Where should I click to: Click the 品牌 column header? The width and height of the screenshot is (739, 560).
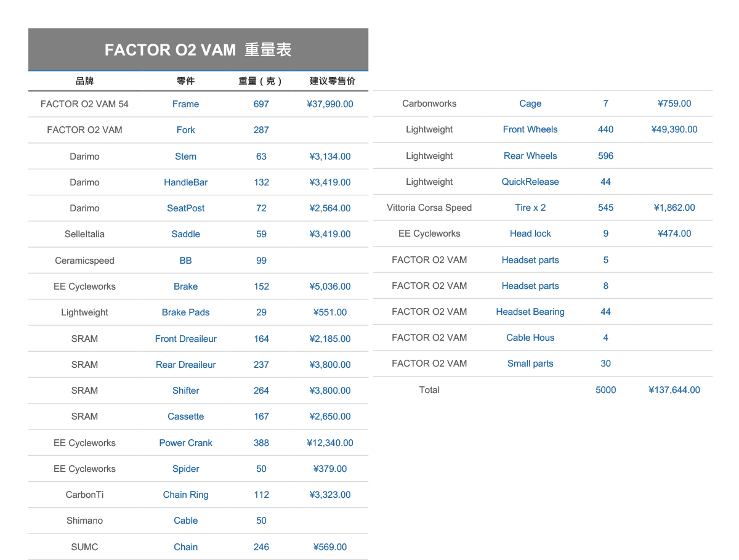point(84,81)
